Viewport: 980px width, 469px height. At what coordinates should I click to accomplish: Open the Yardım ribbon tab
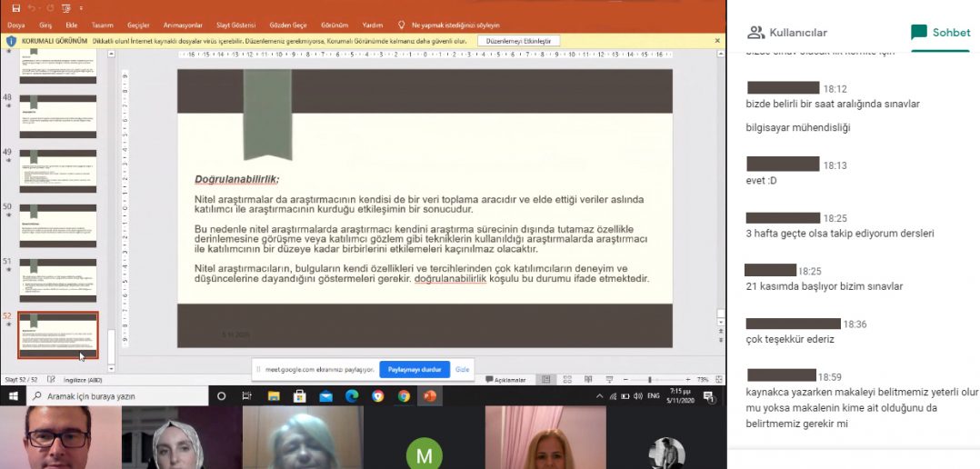[x=373, y=25]
